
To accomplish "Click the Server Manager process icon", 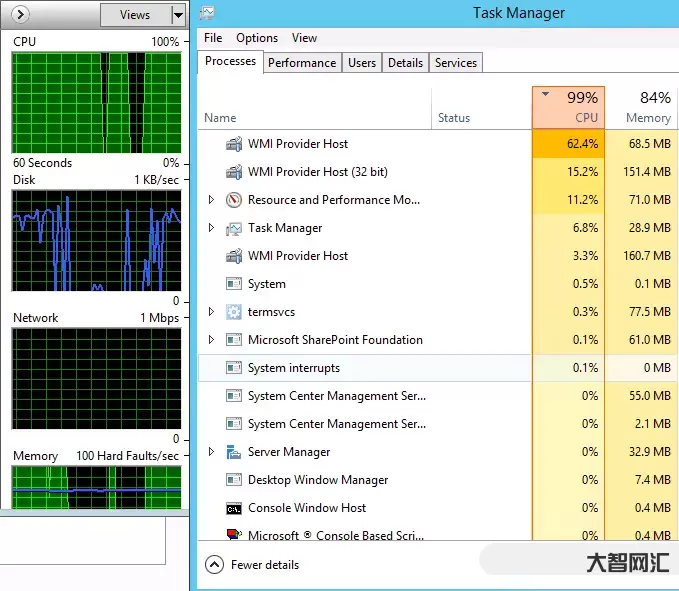I will point(233,452).
